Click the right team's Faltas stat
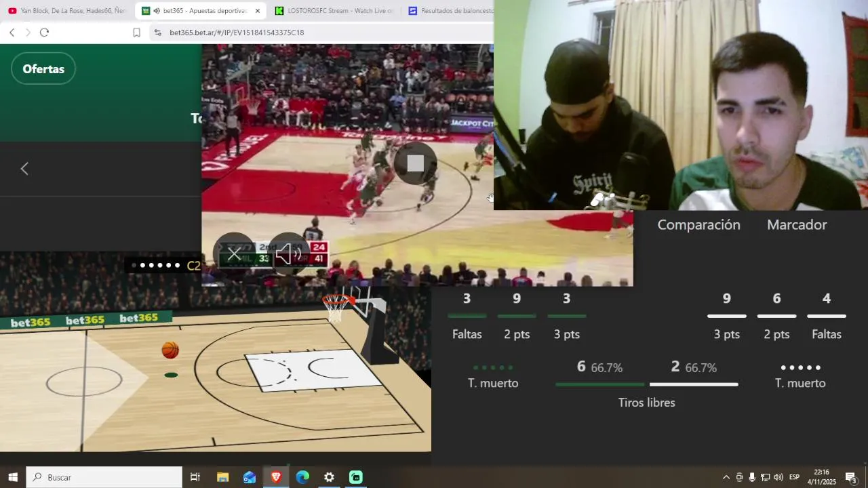Viewport: 868px width, 488px height. (827, 316)
